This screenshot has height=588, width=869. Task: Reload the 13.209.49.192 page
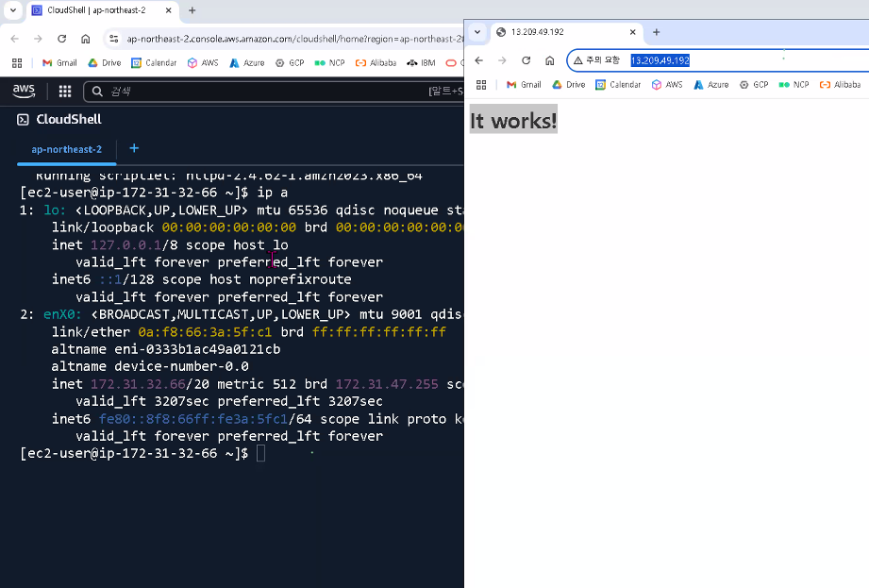click(526, 60)
